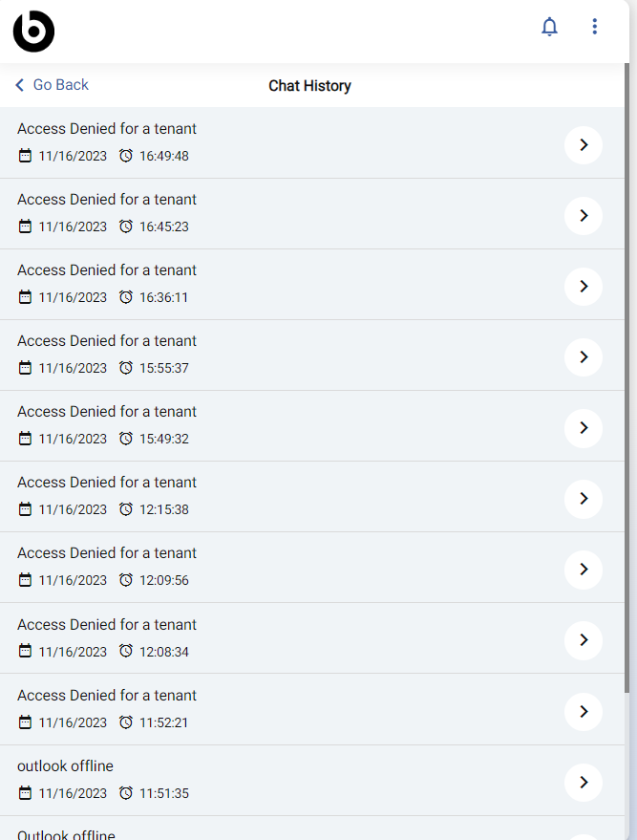
Task: Click arrow button for the 15:49:32 chat
Action: coord(583,428)
